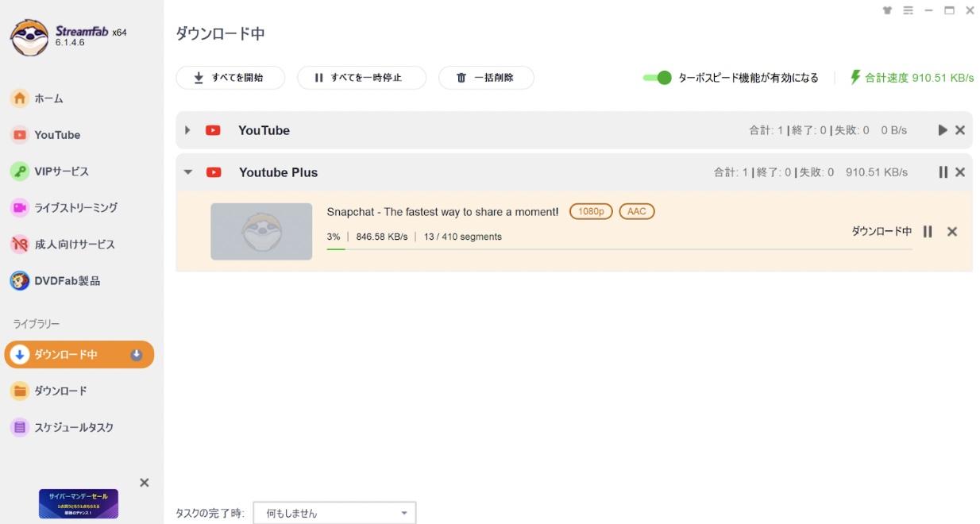The image size is (980, 524).
Task: Cancel the Snapchat video download
Action: (x=952, y=231)
